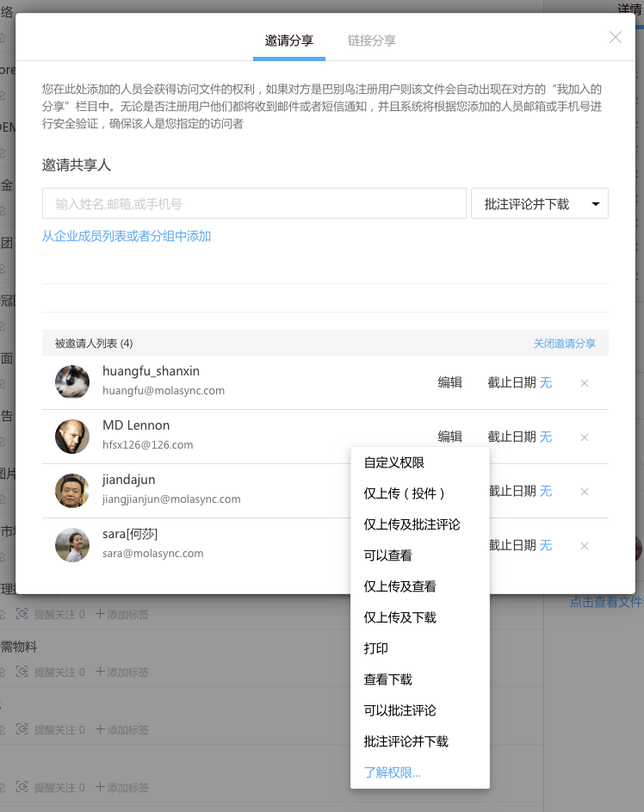Choose 自定义权限 from the menu
The width and height of the screenshot is (644, 812).
420,462
